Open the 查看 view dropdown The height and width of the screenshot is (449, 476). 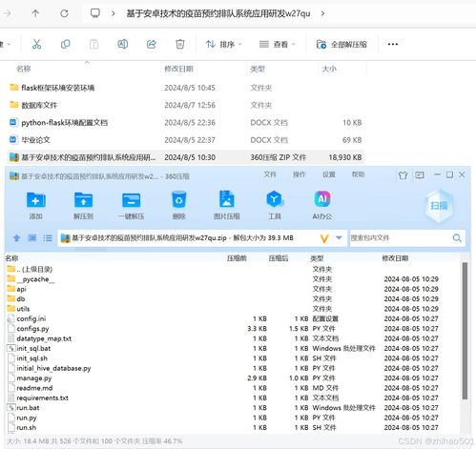click(277, 44)
